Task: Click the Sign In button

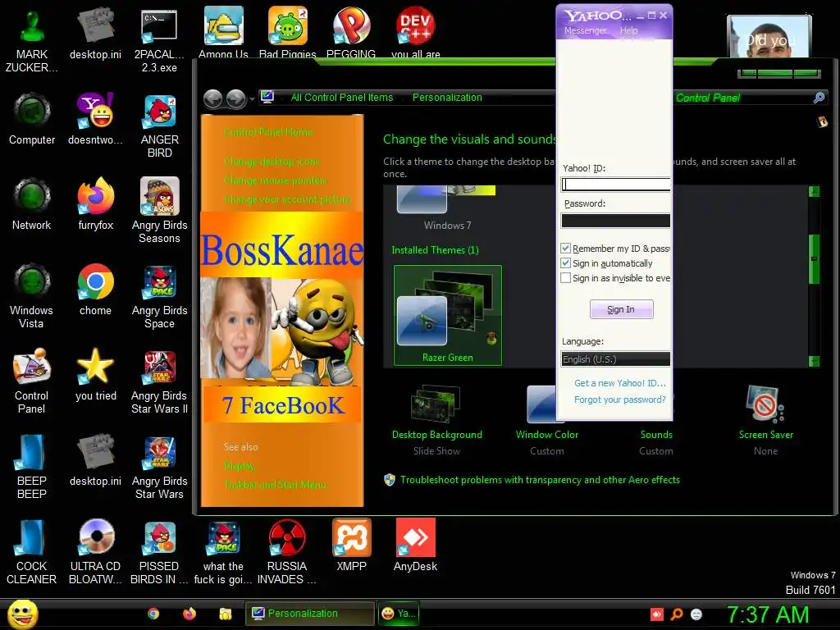Action: pos(622,309)
